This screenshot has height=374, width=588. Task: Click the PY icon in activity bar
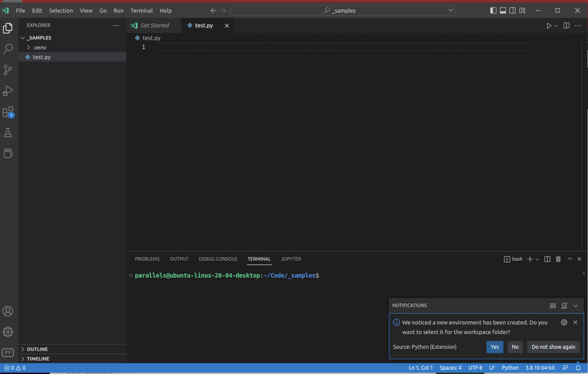click(8, 352)
